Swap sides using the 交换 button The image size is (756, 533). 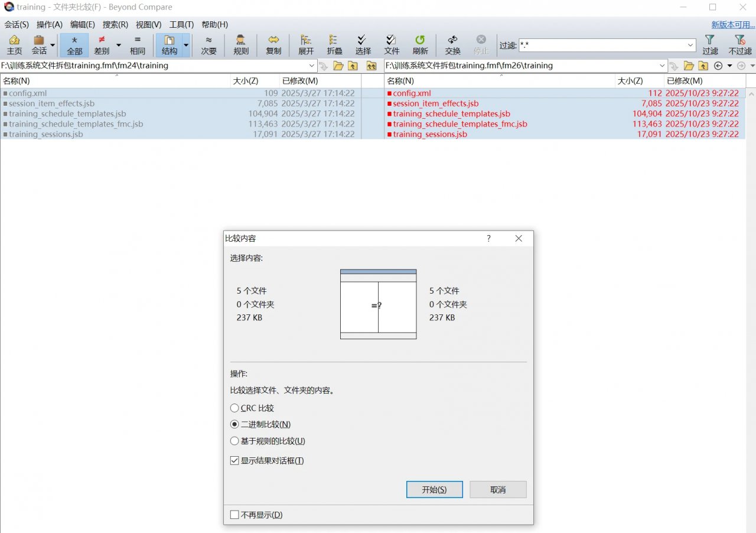click(x=453, y=45)
